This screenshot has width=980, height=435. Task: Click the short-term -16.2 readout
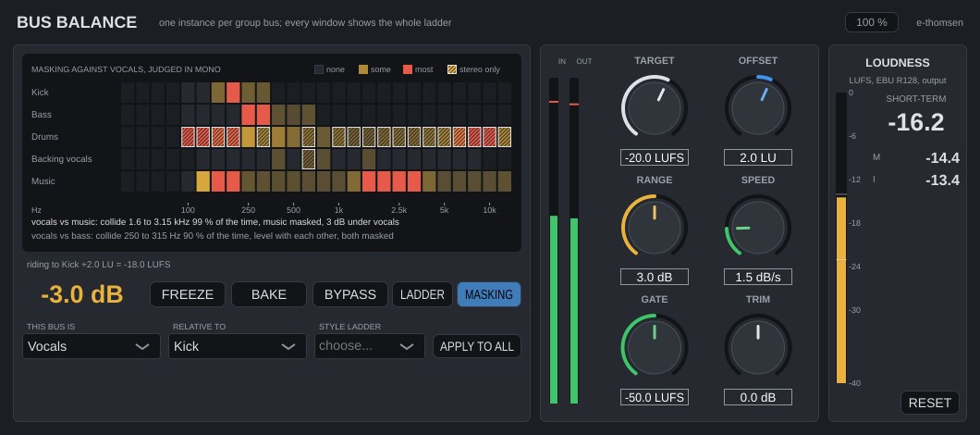915,123
